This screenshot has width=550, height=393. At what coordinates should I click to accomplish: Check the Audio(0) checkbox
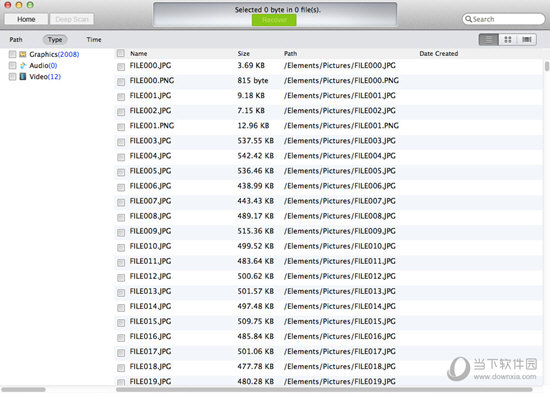click(13, 65)
